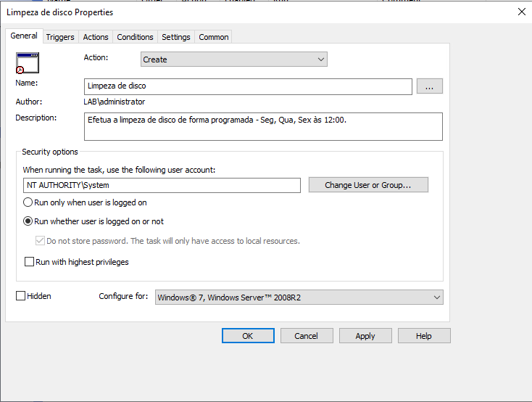Screen dimensions: 532x402
Task: Click the Name field with Limpeza de disco
Action: point(248,86)
